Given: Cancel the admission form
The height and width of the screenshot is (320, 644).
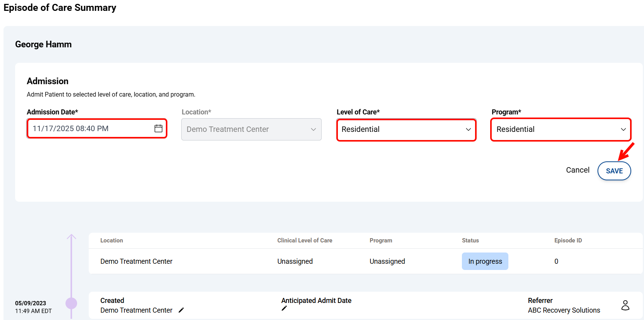Looking at the screenshot, I should (577, 170).
